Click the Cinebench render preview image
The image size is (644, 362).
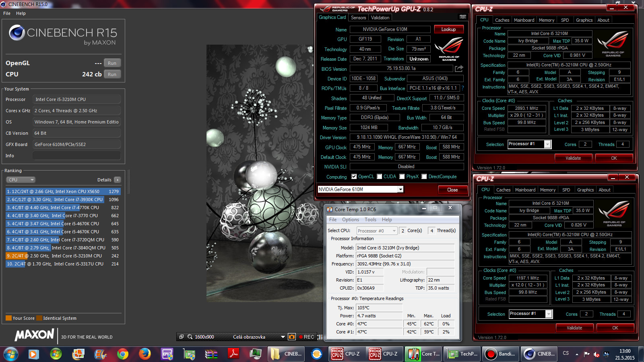click(x=260, y=173)
